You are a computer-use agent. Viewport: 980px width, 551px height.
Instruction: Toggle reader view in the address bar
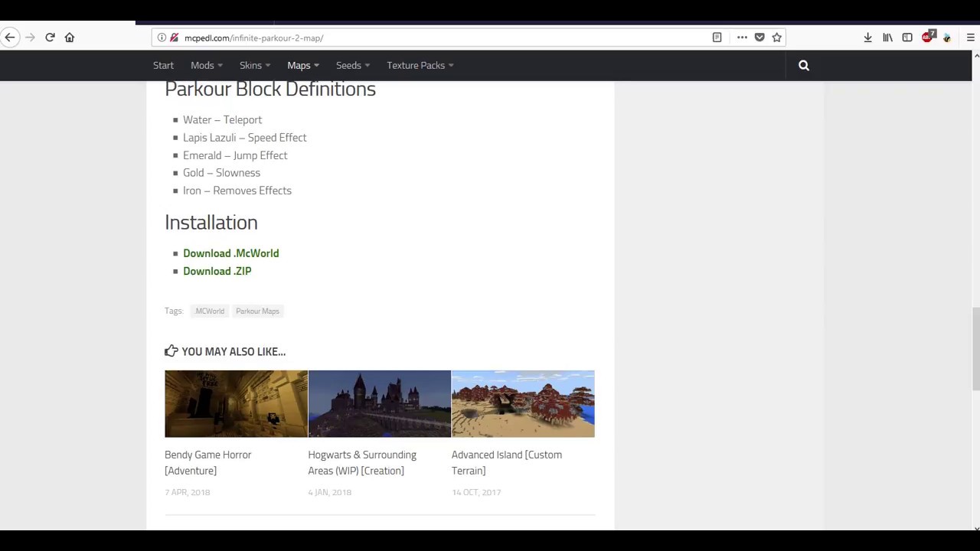click(717, 37)
